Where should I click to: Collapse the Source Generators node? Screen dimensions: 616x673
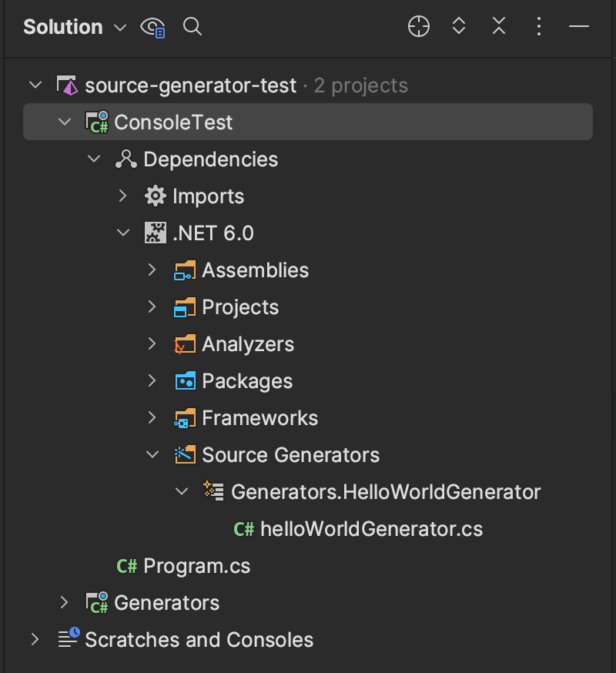pos(152,454)
